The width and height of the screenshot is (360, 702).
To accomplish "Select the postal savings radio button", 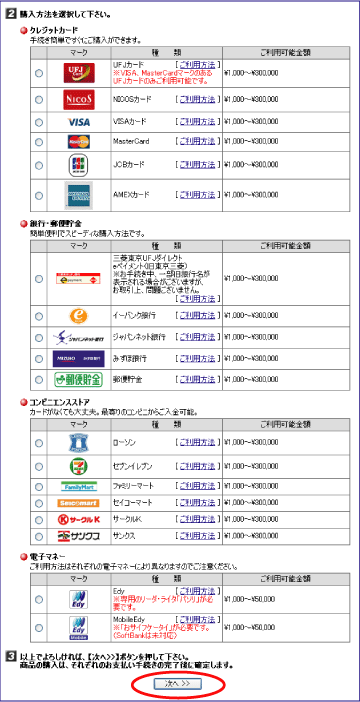I will pos(39,380).
